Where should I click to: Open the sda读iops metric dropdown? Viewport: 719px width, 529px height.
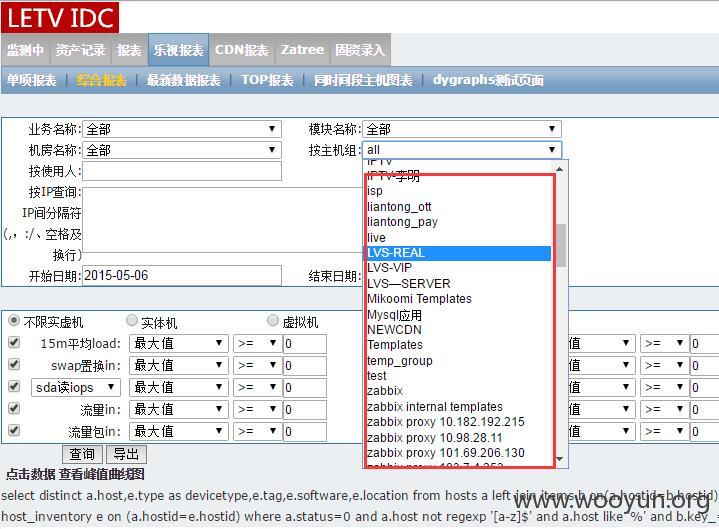coord(76,387)
